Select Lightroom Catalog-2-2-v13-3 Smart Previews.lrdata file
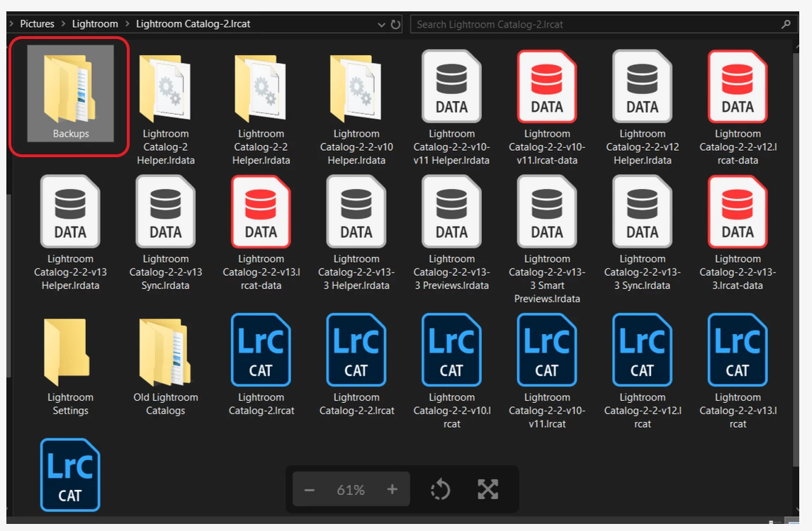812x531 pixels. click(x=547, y=240)
